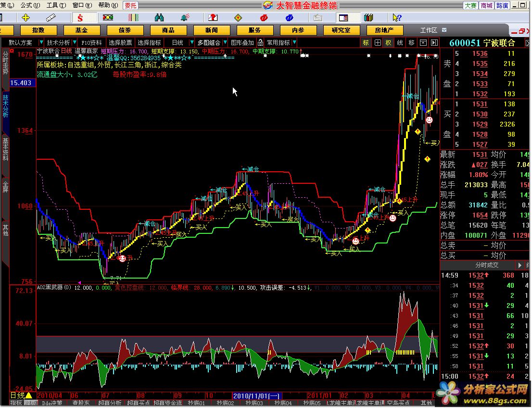532x408 pixels.
Task: Click the grey printer icon
Action: [x=317, y=18]
